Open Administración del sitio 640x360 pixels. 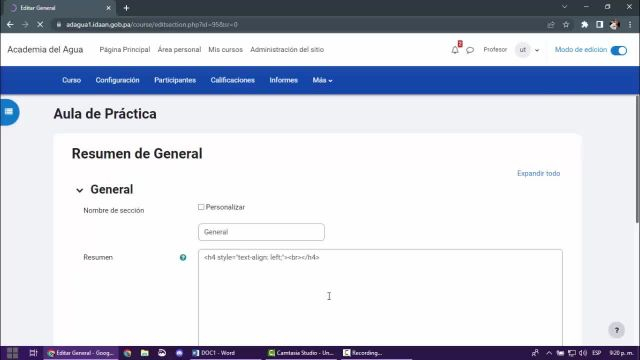tap(287, 49)
